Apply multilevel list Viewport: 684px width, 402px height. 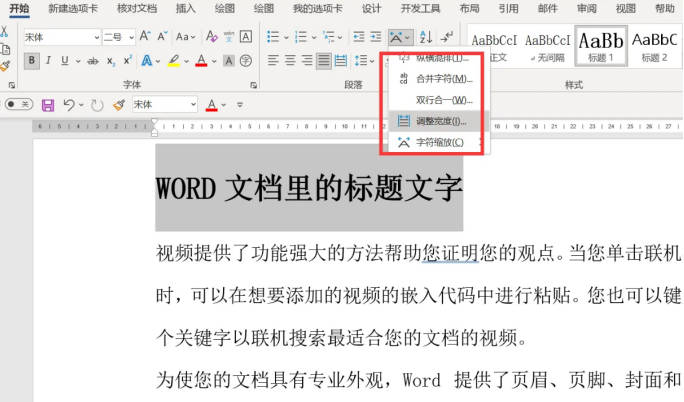pyautogui.click(x=328, y=37)
